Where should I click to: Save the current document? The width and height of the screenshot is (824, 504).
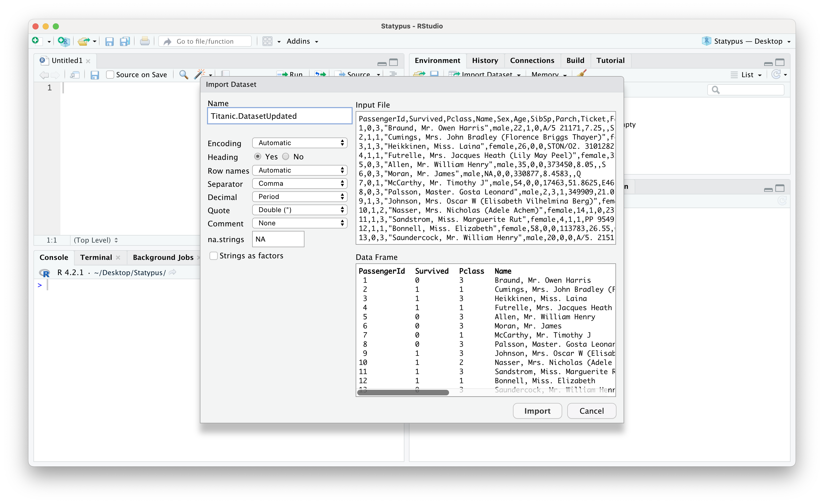(x=109, y=41)
